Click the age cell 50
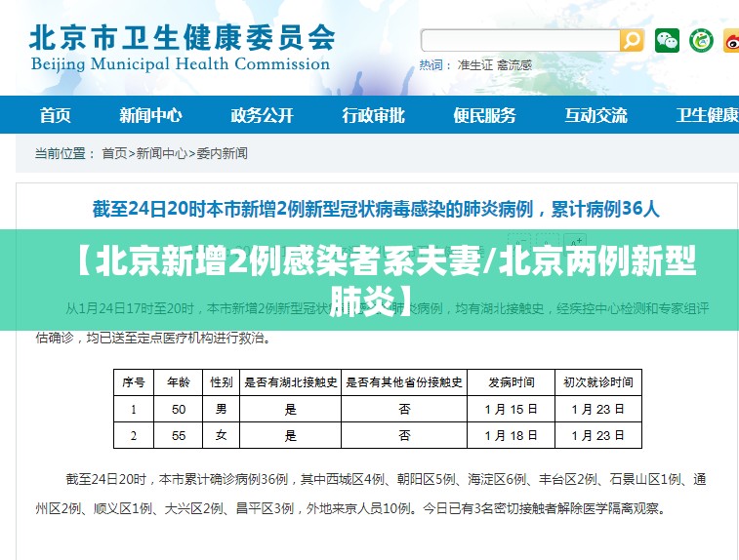The height and width of the screenshot is (560, 739). [178, 410]
